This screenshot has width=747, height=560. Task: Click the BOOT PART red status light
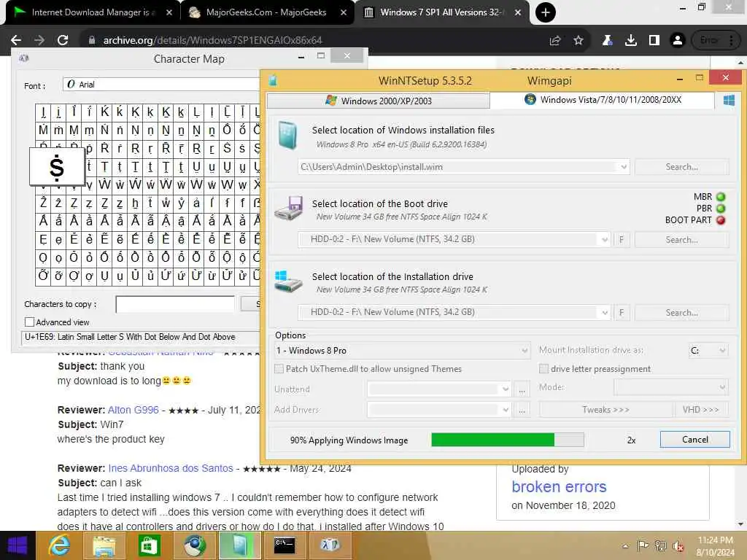pos(721,220)
